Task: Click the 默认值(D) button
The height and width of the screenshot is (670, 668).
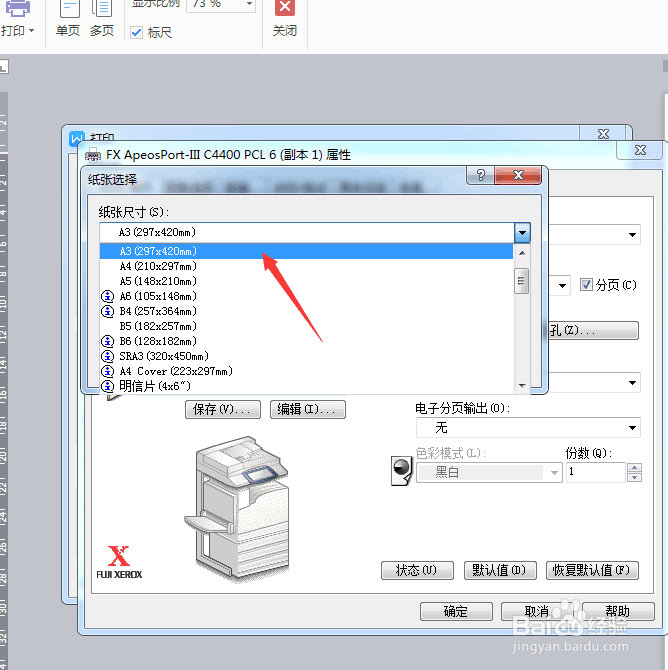Action: click(500, 570)
